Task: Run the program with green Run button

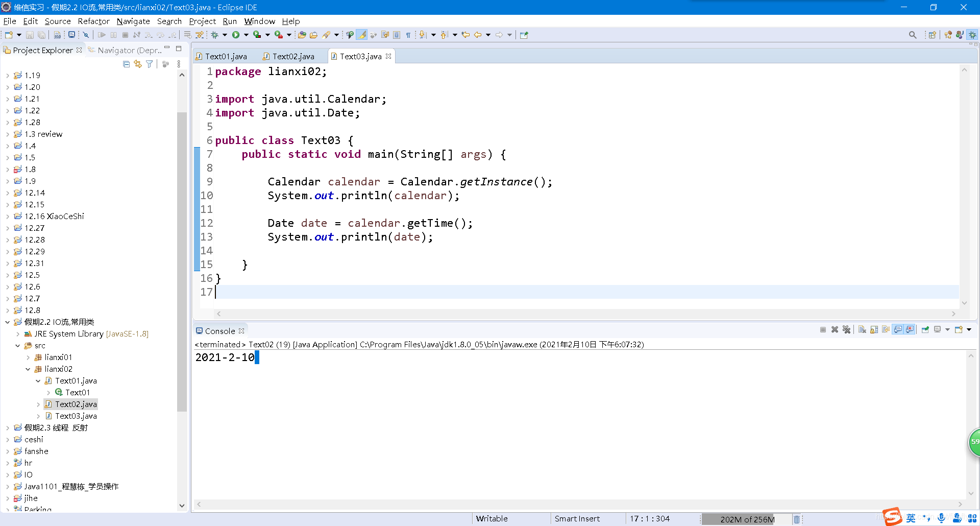Action: coord(236,35)
